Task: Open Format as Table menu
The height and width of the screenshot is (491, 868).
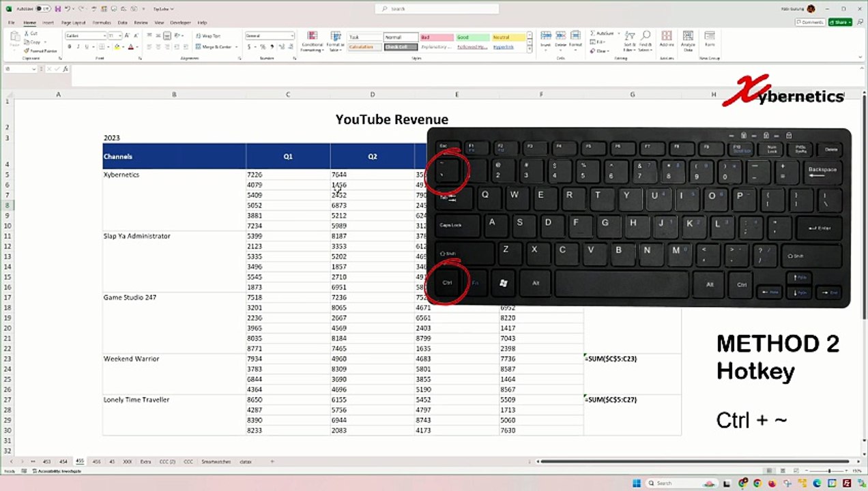Action: coord(336,42)
